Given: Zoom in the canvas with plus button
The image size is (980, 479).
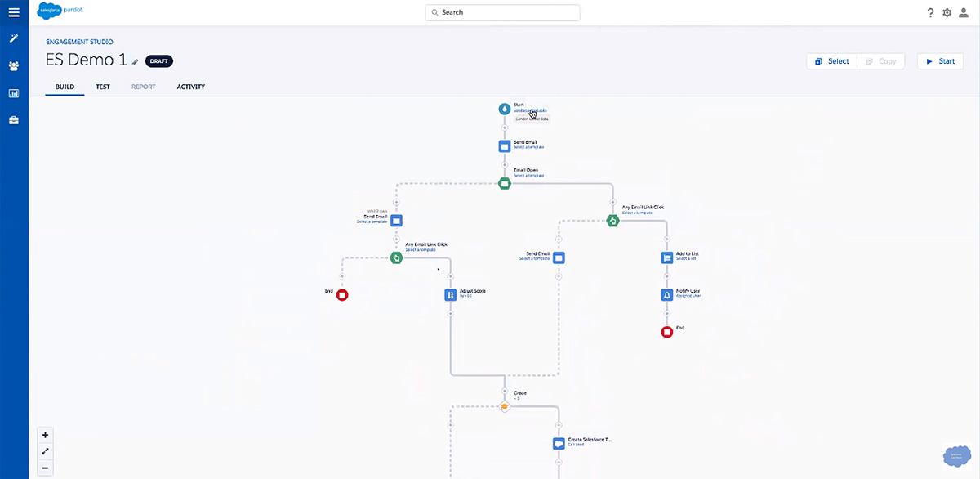Looking at the screenshot, I should pyautogui.click(x=46, y=435).
